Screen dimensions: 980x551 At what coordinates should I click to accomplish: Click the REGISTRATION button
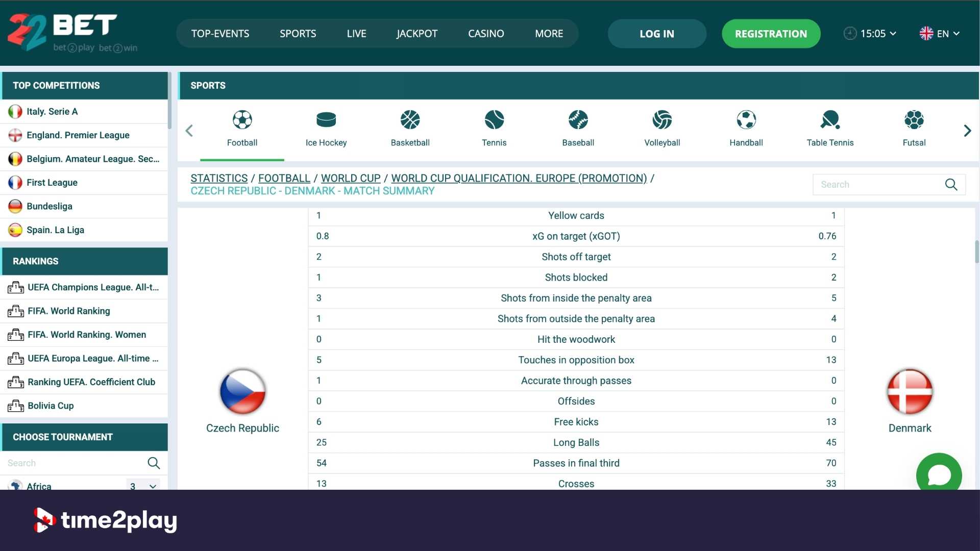pos(771,34)
